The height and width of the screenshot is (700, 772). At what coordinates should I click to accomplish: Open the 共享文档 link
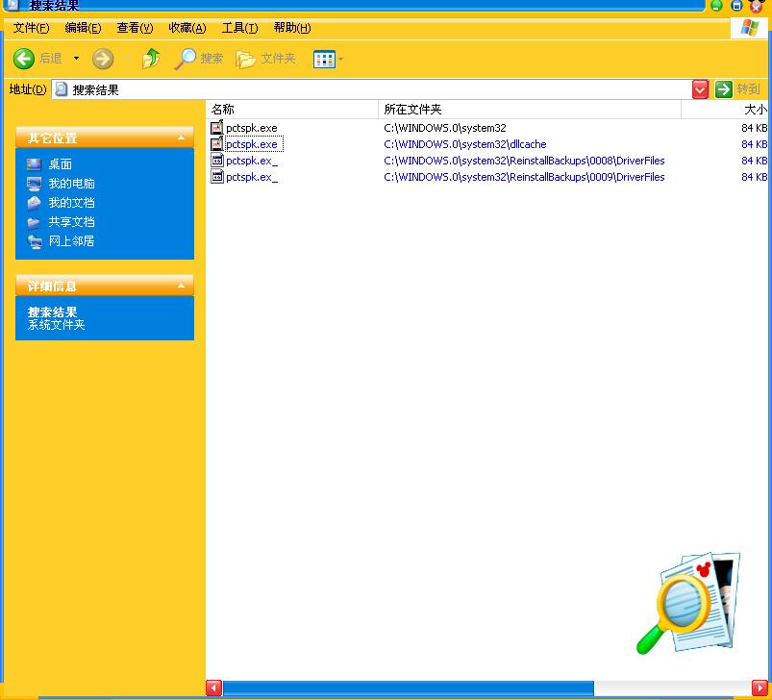coord(71,221)
